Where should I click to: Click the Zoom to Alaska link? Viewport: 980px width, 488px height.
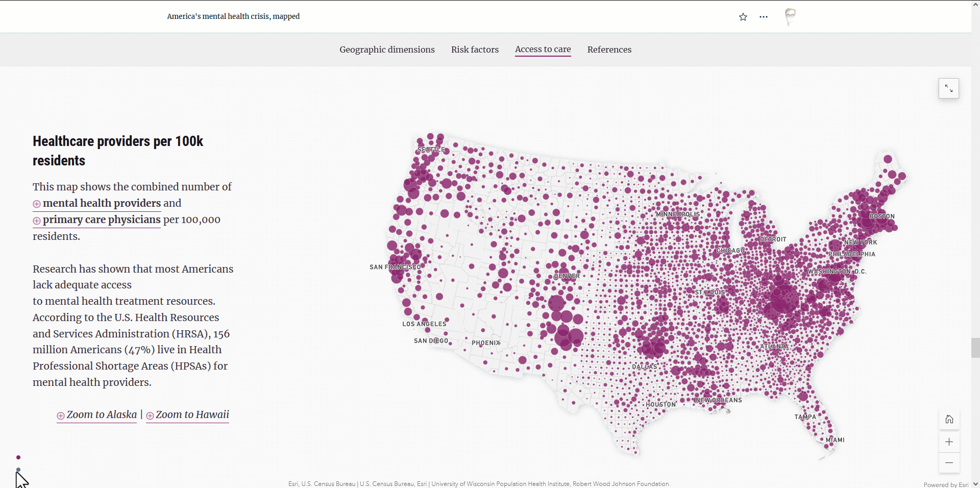pyautogui.click(x=102, y=414)
